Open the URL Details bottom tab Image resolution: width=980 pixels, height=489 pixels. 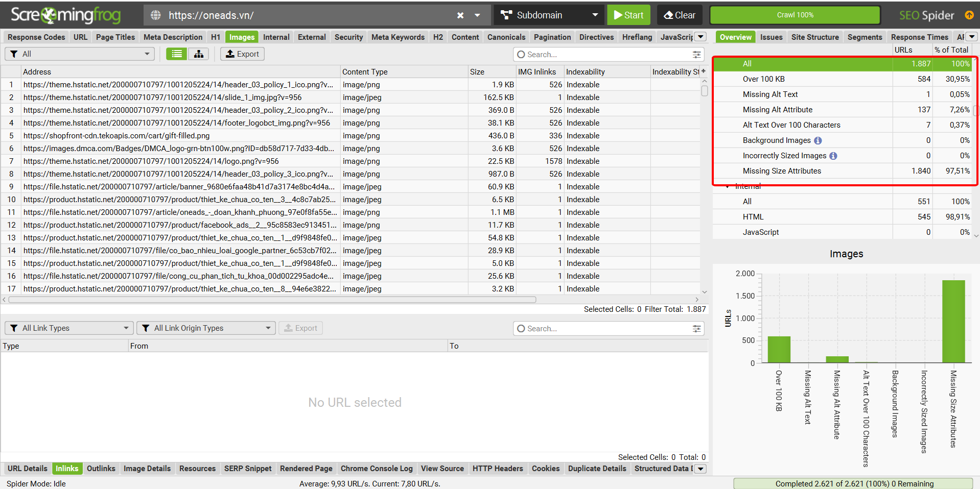point(28,469)
